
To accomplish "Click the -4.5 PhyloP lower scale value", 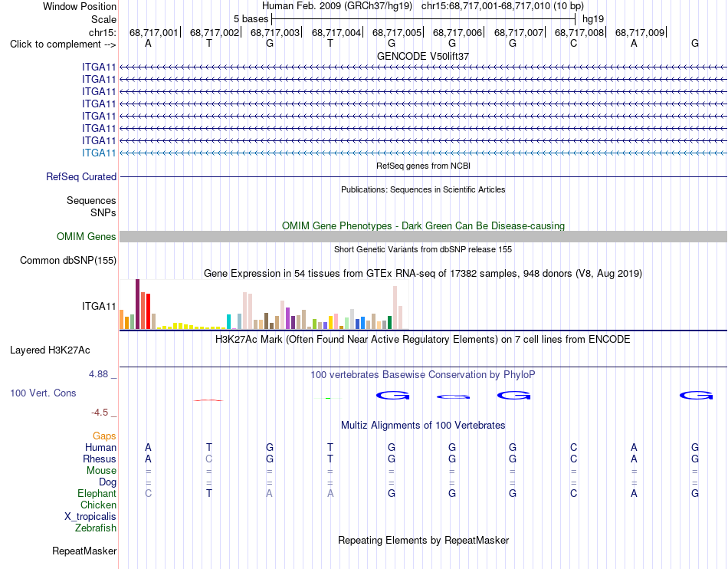I will pos(100,413).
